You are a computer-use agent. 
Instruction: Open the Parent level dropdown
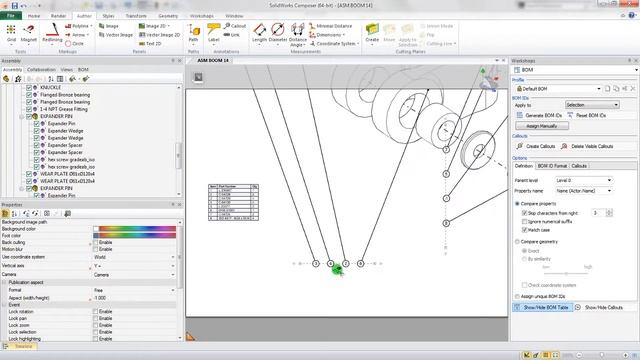click(584, 180)
